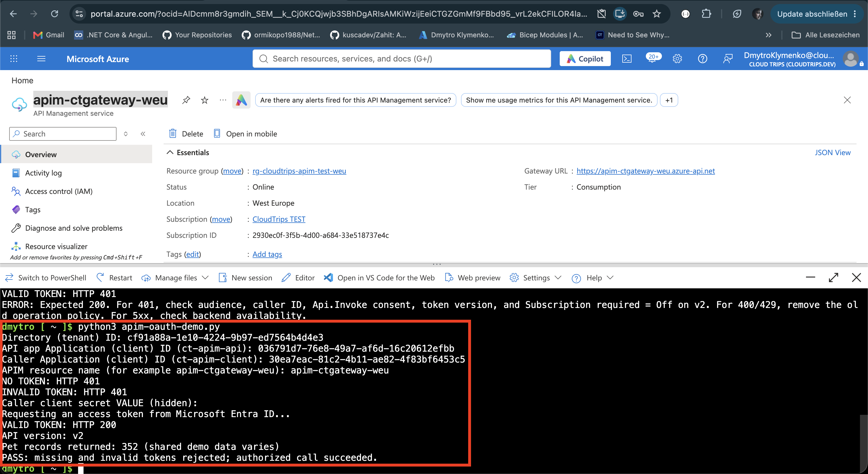
Task: Open portal settings gear in header
Action: 677,59
